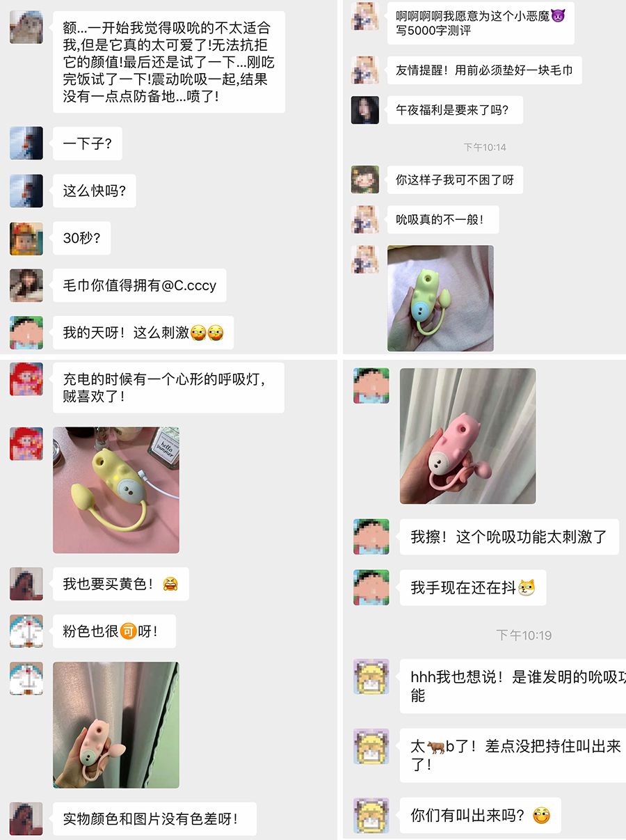626x840 pixels.
Task: Open the yellow device charging photo
Action: coord(116,490)
